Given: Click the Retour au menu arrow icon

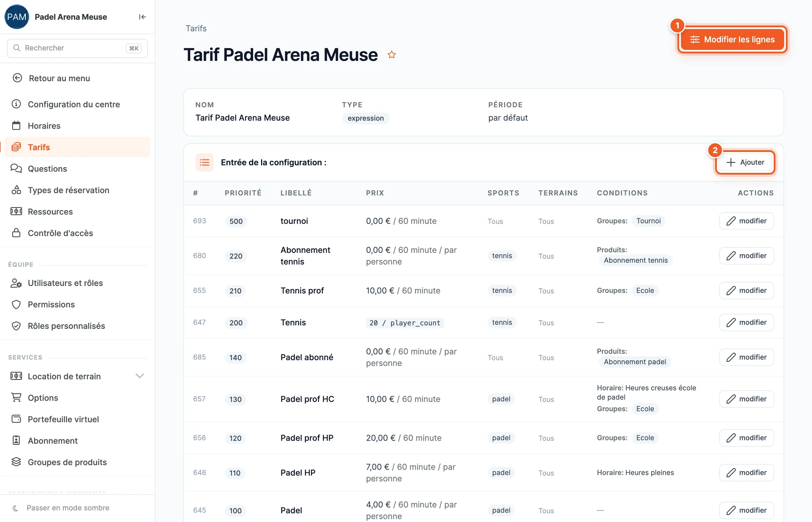Looking at the screenshot, I should (x=17, y=78).
